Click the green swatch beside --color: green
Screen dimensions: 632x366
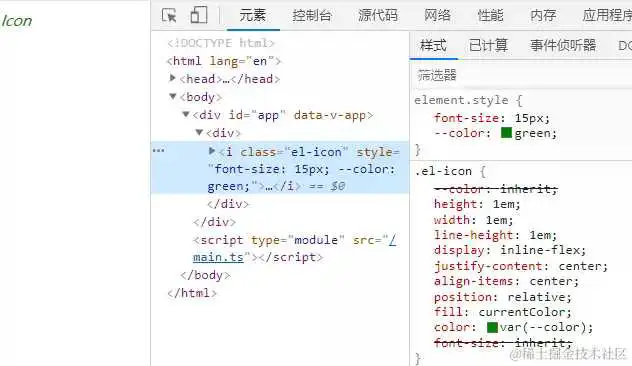click(506, 132)
